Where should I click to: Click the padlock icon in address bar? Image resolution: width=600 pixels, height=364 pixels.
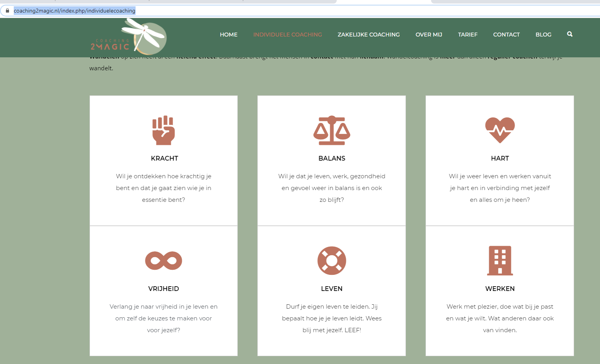[x=7, y=11]
